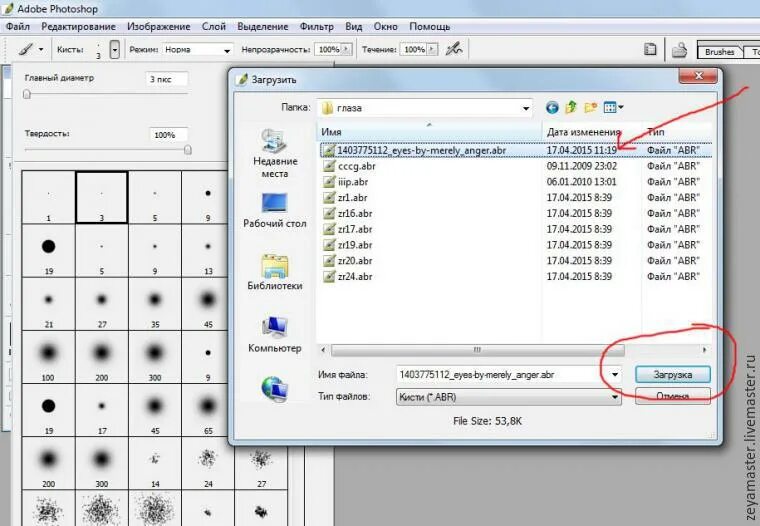Click the Твердость slider handle
The height and width of the screenshot is (526, 760).
pyautogui.click(x=188, y=150)
